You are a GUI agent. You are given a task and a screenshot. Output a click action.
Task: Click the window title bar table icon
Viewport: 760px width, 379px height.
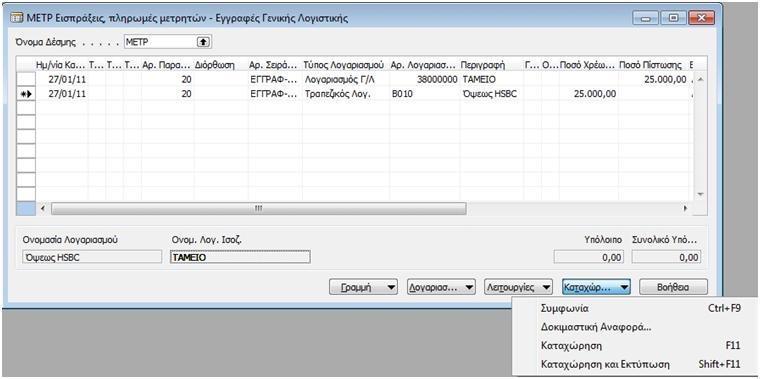[16, 18]
